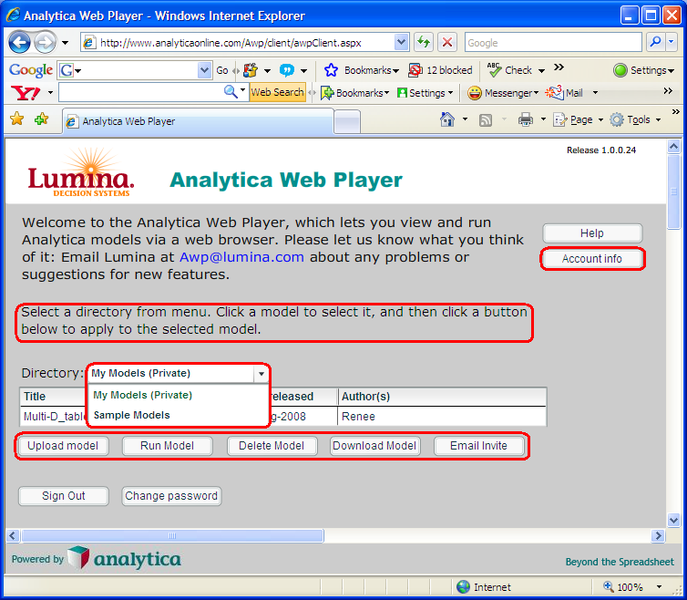This screenshot has width=687, height=600.
Task: Open the search provider dropdown arrow
Action: [671, 42]
